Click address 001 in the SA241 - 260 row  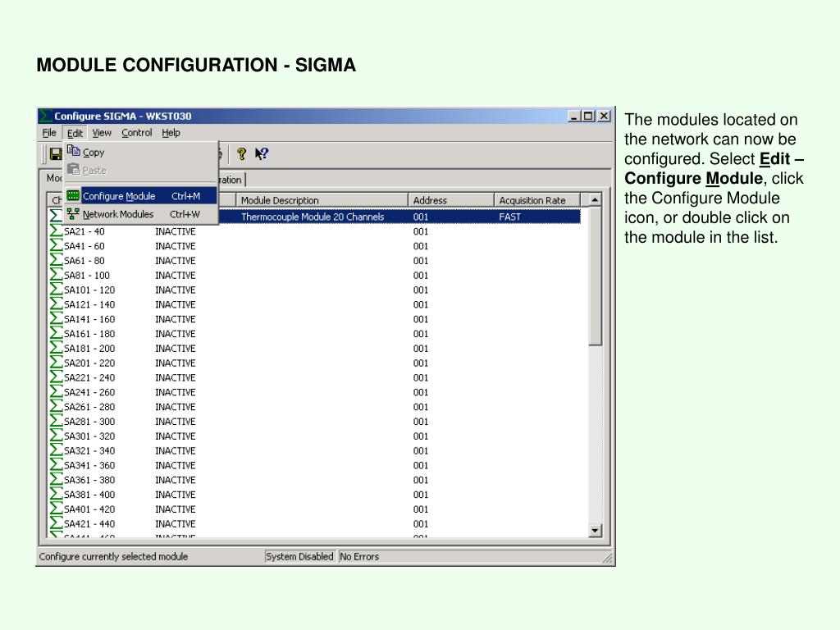pos(421,392)
